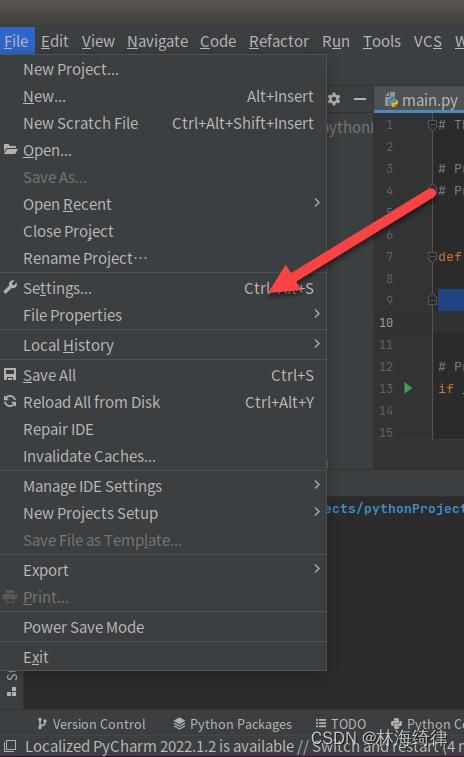Click the open folder icon beside Open

10,150
